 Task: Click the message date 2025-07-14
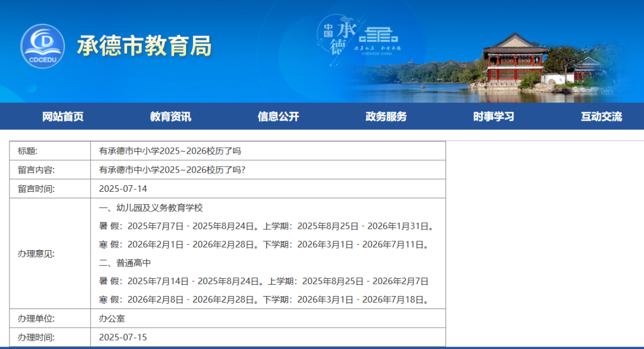pyautogui.click(x=123, y=189)
